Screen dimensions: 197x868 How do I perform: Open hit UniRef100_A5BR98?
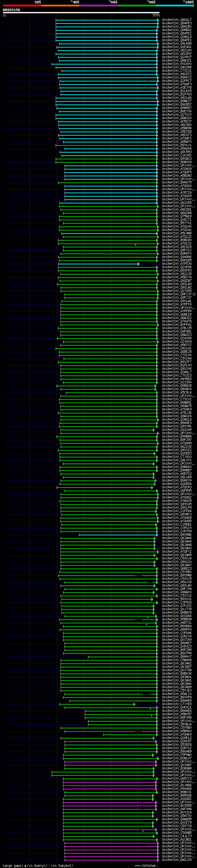(177, 128)
